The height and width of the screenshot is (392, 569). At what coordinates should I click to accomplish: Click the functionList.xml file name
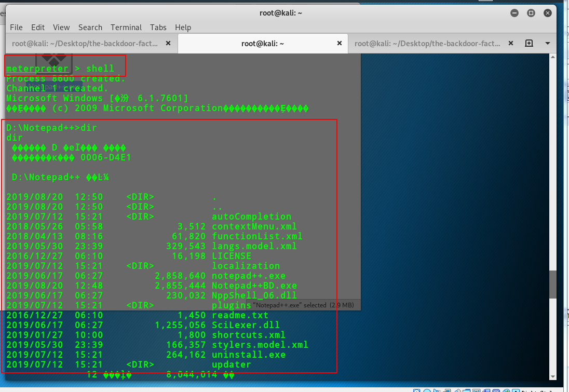[x=258, y=236]
